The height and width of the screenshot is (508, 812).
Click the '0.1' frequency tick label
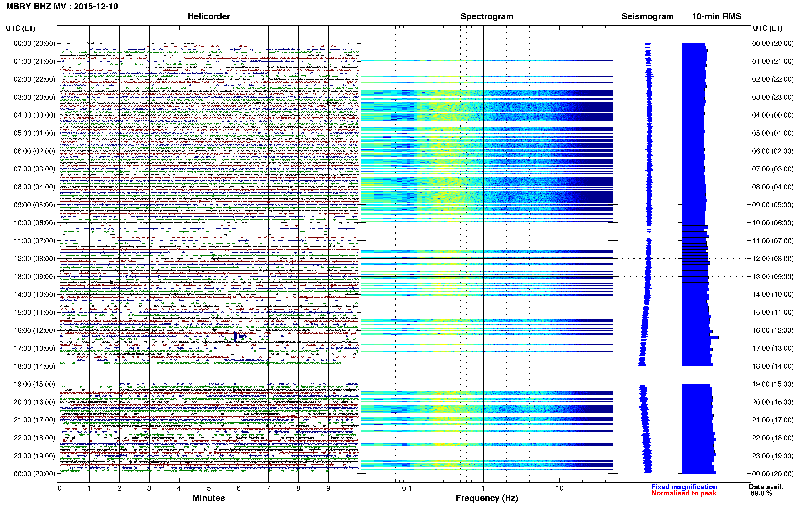coord(407,488)
